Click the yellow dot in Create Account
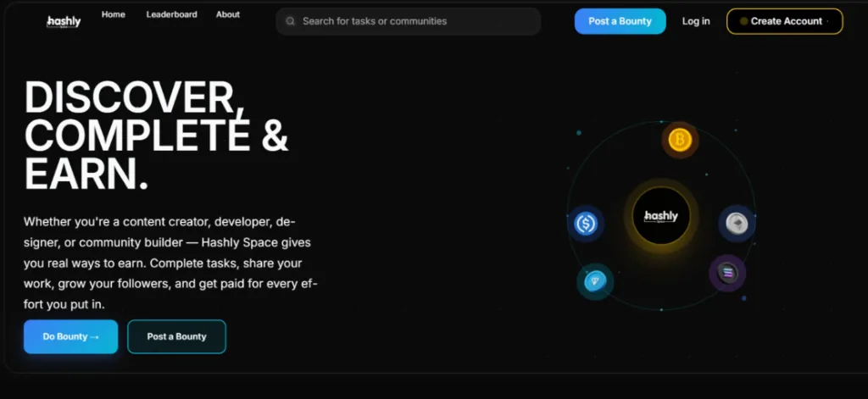 click(743, 21)
